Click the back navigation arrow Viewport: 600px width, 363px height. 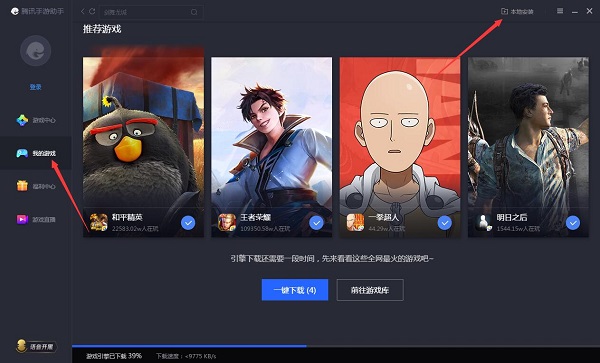pos(82,11)
